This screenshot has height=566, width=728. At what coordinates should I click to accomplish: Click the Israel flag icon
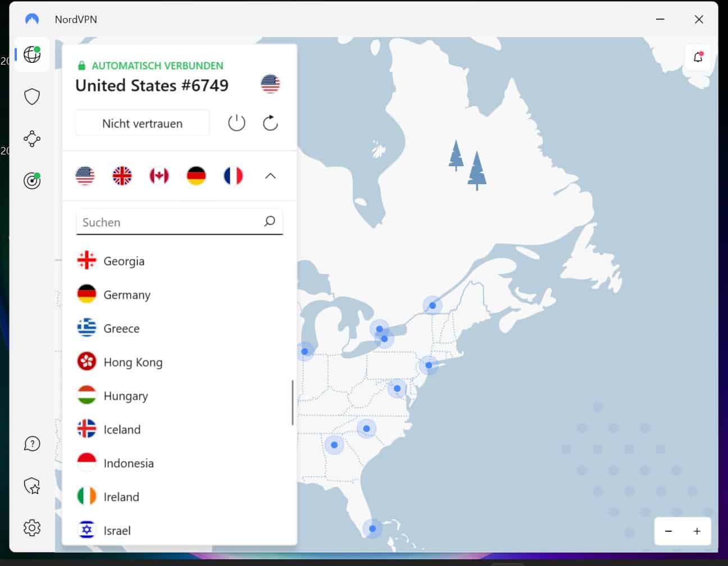click(x=87, y=530)
